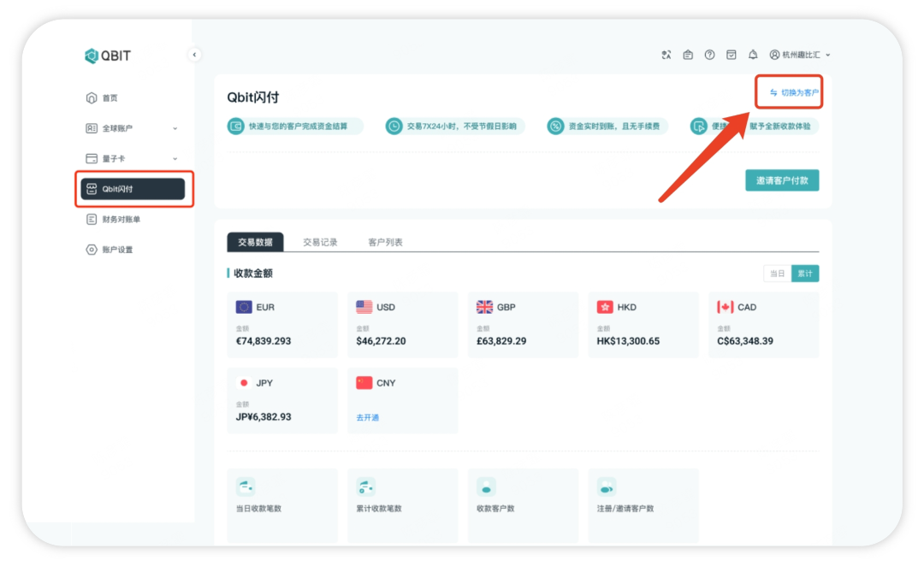Click the percent icon beside 资金实时到账
The height and width of the screenshot is (566, 924).
point(555,126)
